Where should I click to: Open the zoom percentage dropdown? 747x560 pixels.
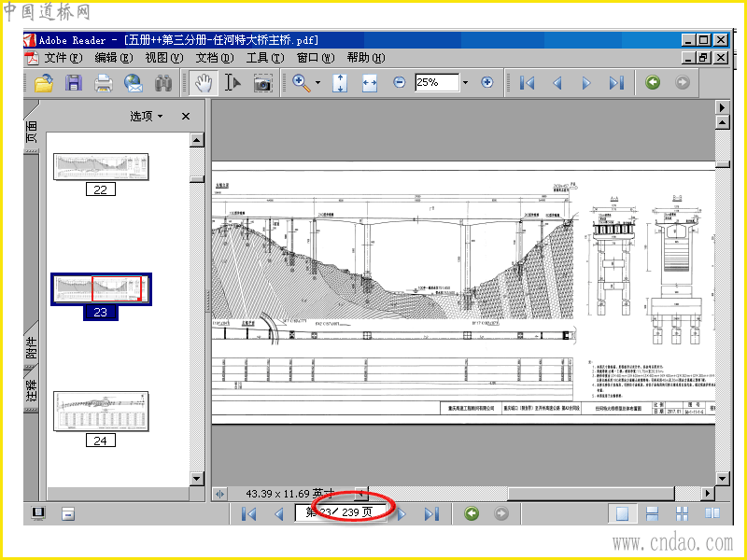(465, 83)
